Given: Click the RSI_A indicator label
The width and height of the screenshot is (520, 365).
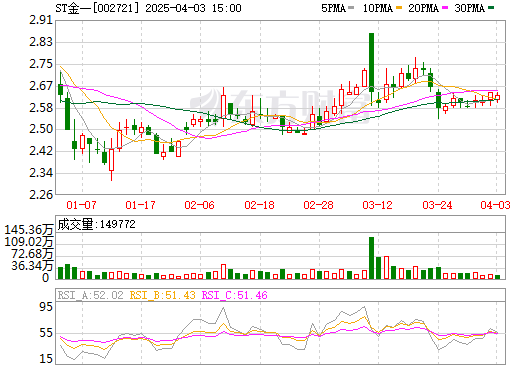Looking at the screenshot, I should (x=90, y=295).
